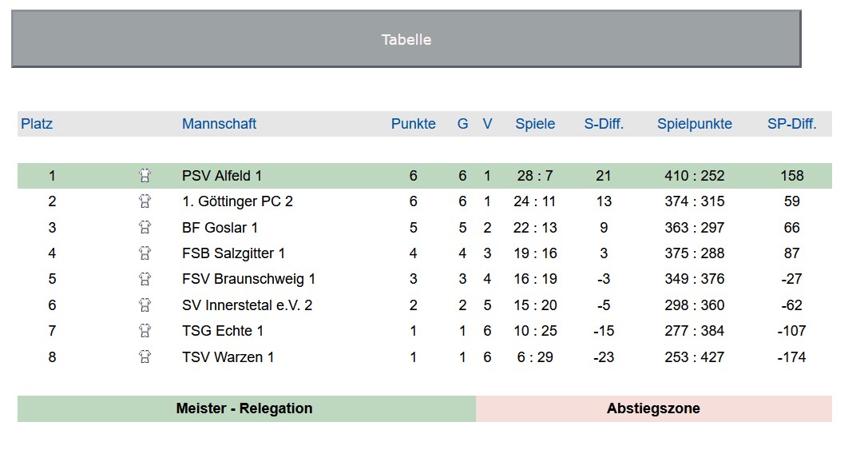This screenshot has height=454, width=868.
Task: Click the jersey icon for TSG Echte 1
Action: (x=145, y=331)
